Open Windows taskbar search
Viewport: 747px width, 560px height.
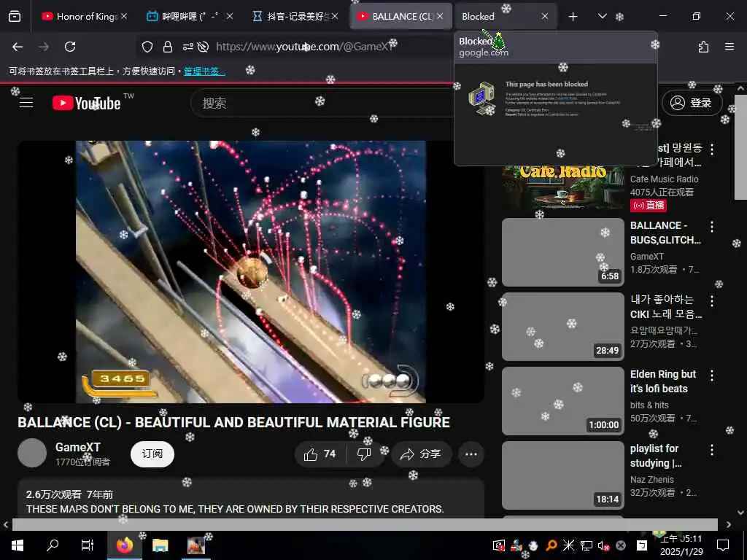point(53,545)
